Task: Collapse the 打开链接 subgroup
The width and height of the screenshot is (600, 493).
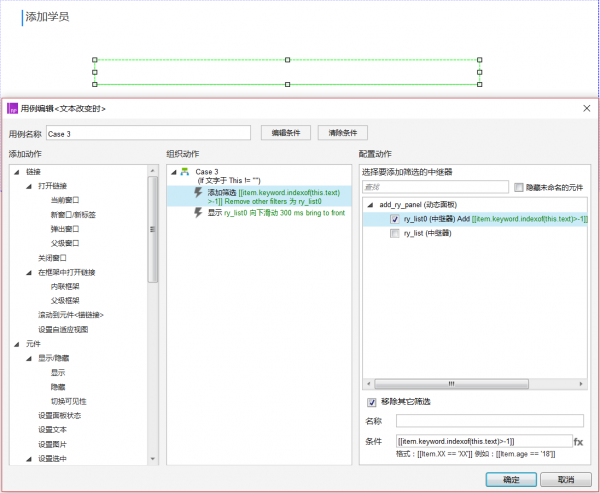Action: click(29, 186)
